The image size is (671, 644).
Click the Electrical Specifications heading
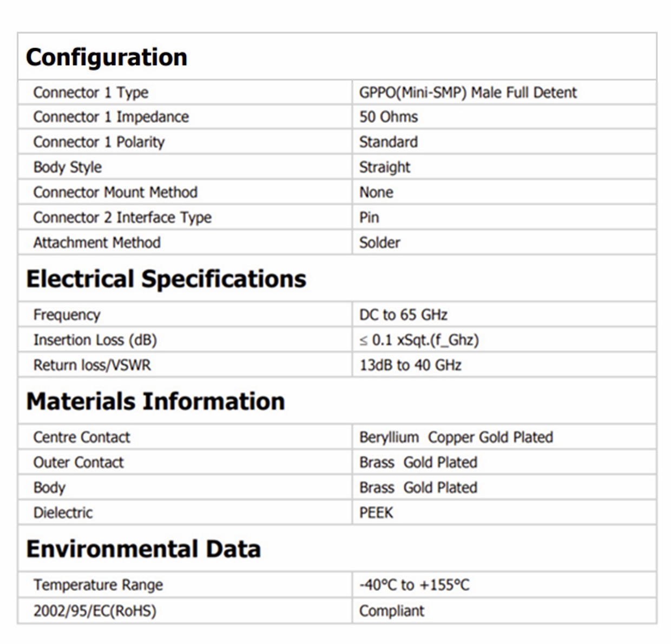tap(166, 279)
